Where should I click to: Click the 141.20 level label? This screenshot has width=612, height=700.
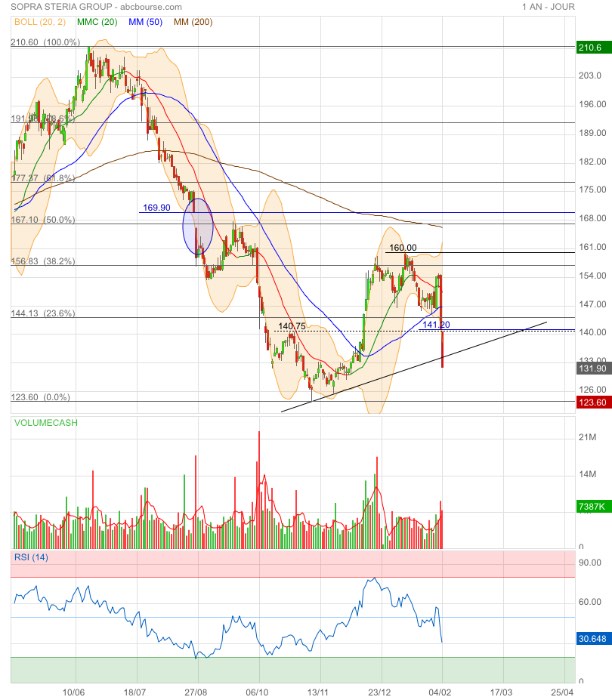click(x=436, y=325)
